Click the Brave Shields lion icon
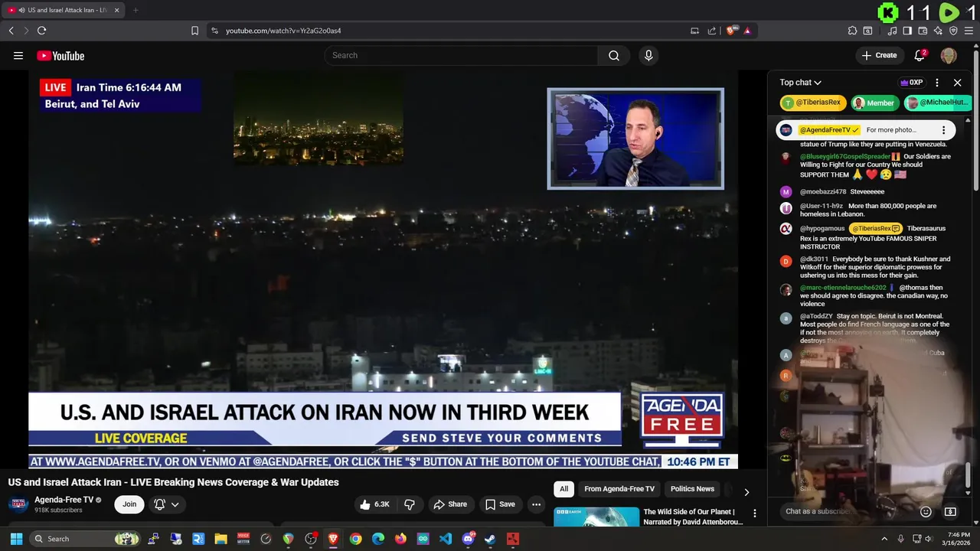 tap(732, 31)
